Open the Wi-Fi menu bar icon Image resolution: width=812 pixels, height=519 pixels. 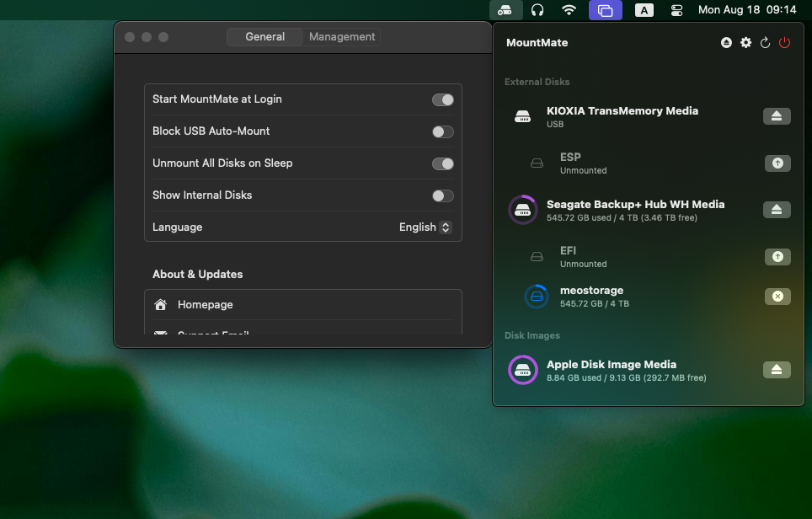point(569,10)
